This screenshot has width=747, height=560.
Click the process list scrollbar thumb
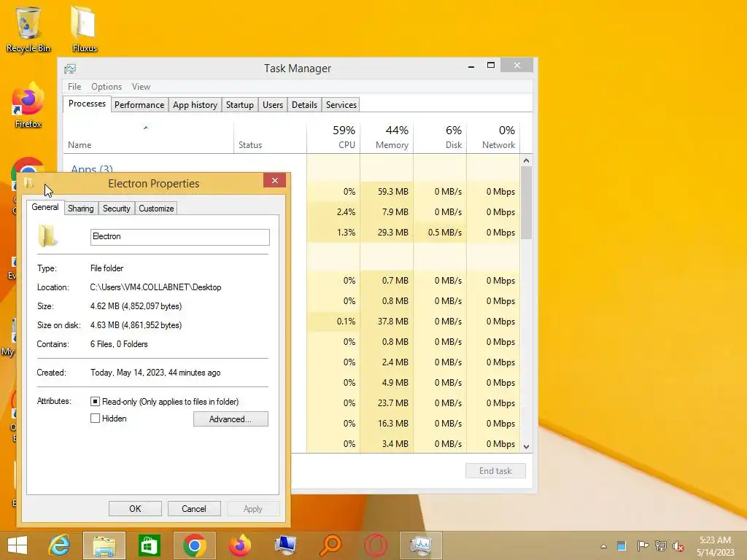527,203
